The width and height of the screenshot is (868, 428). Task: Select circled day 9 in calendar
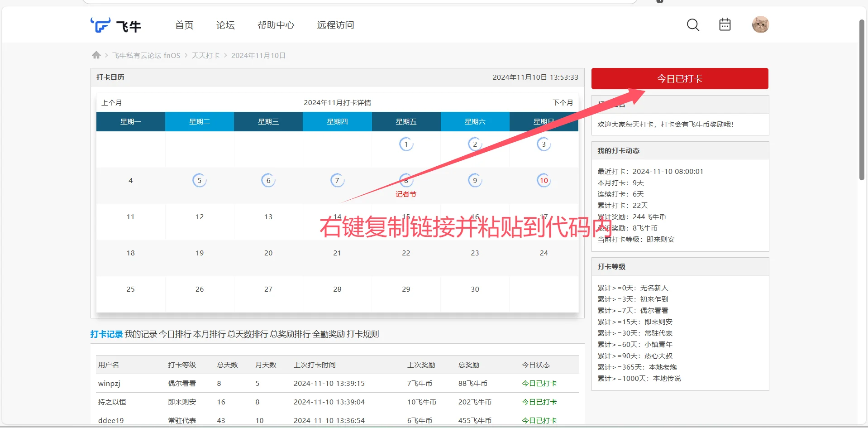[475, 181]
